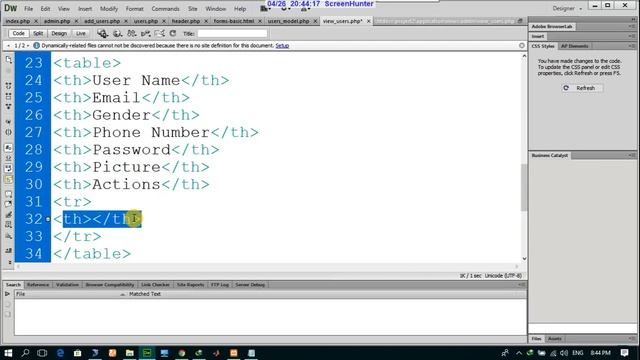The width and height of the screenshot is (640, 360).
Task: Click the Refresh button in CSS Styles panel
Action: 582,88
